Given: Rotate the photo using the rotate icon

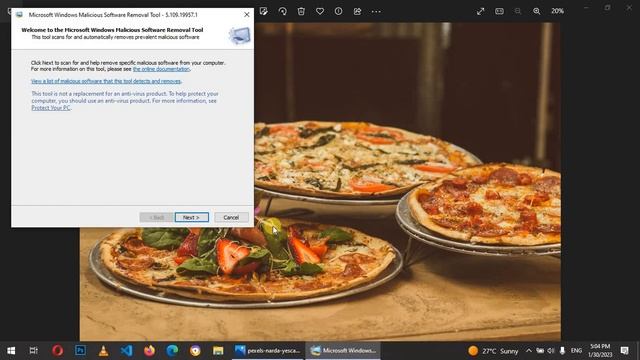Looking at the screenshot, I should tap(282, 11).
